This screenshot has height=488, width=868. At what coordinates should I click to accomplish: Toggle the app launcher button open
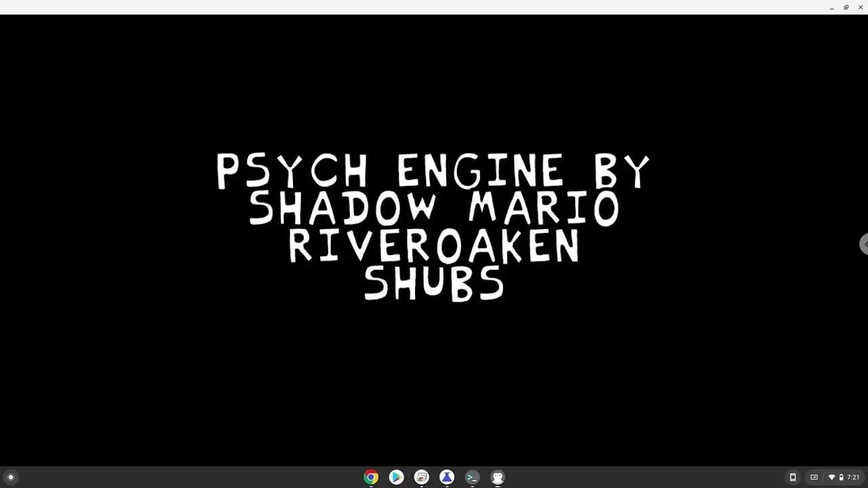pyautogui.click(x=11, y=477)
